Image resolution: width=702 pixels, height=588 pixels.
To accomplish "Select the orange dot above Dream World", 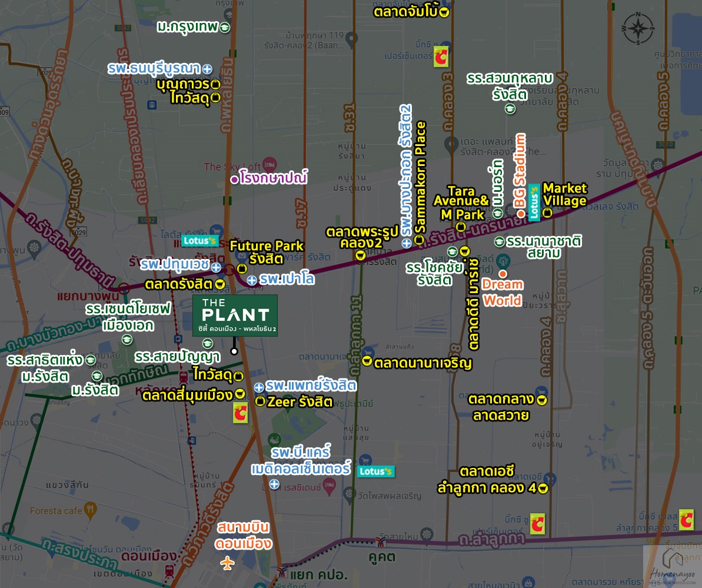I will 503,274.
